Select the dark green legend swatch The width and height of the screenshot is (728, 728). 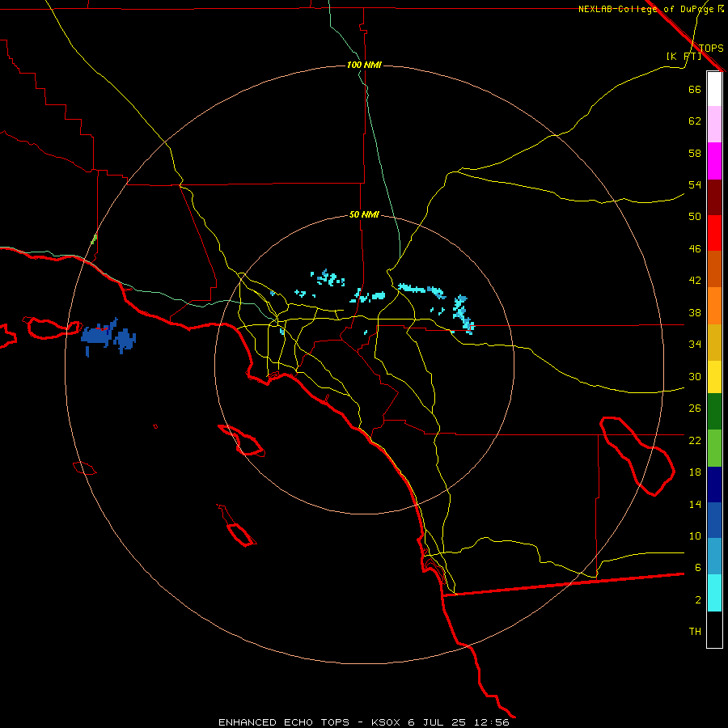(714, 412)
